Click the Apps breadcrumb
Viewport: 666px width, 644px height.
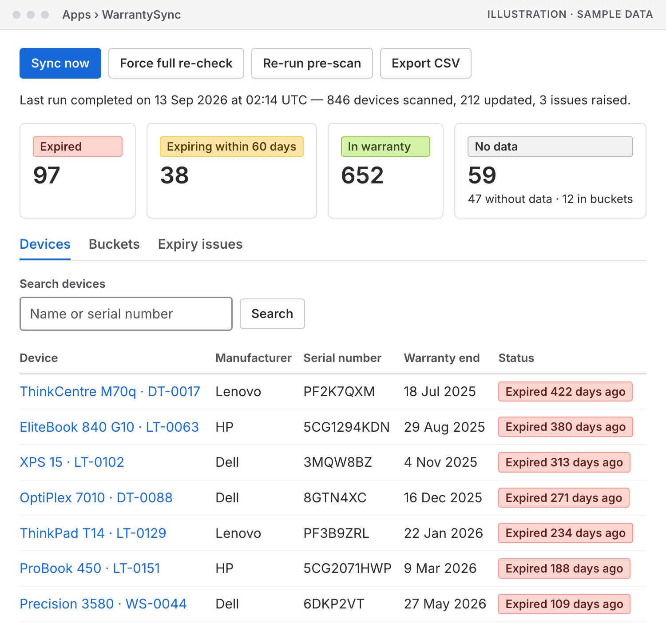pyautogui.click(x=76, y=15)
